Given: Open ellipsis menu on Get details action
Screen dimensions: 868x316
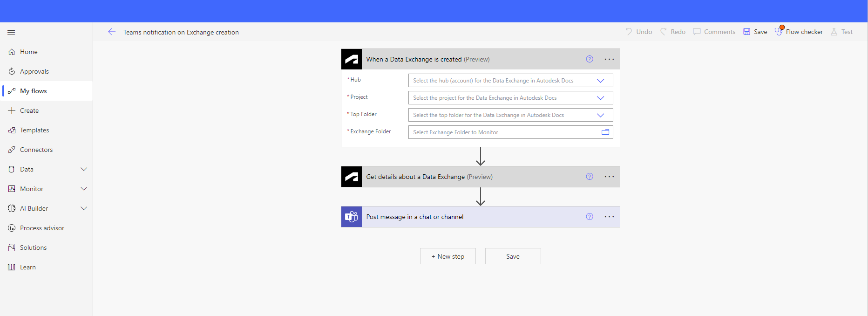Looking at the screenshot, I should pos(609,177).
